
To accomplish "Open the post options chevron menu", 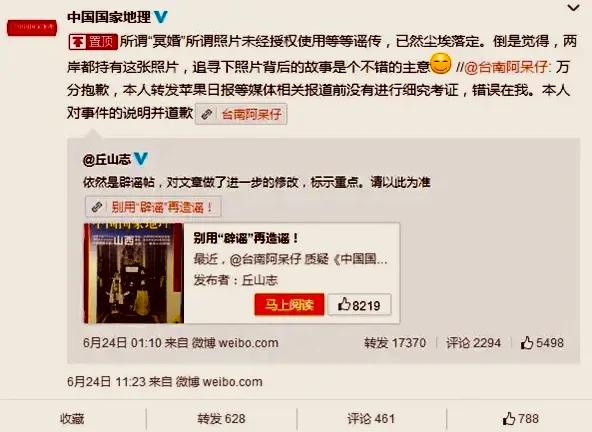I will click(x=574, y=8).
